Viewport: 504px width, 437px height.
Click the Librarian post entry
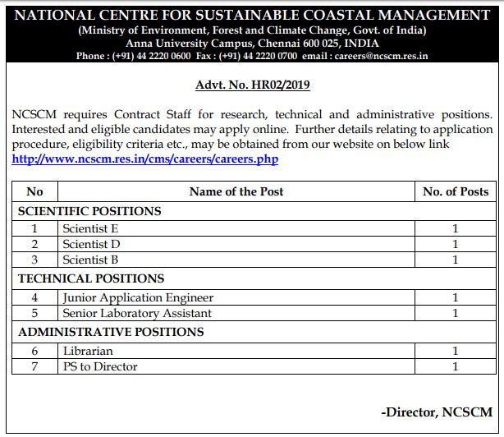point(88,351)
